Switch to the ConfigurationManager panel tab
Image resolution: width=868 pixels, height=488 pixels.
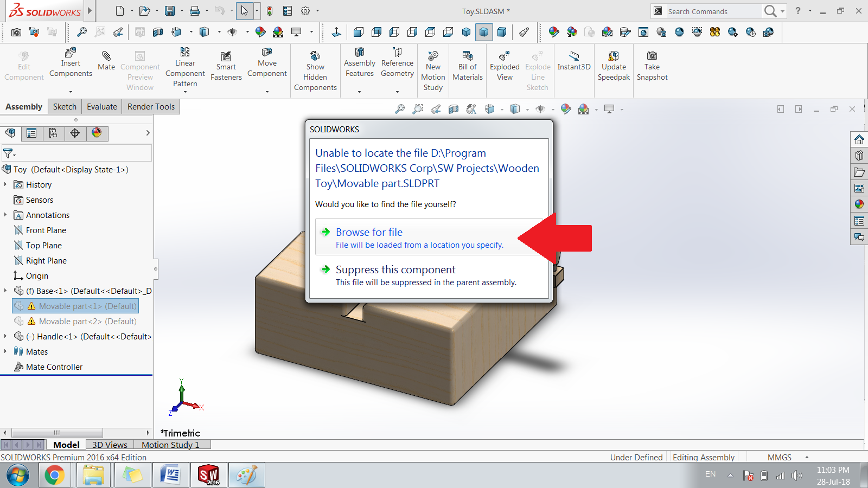(53, 133)
